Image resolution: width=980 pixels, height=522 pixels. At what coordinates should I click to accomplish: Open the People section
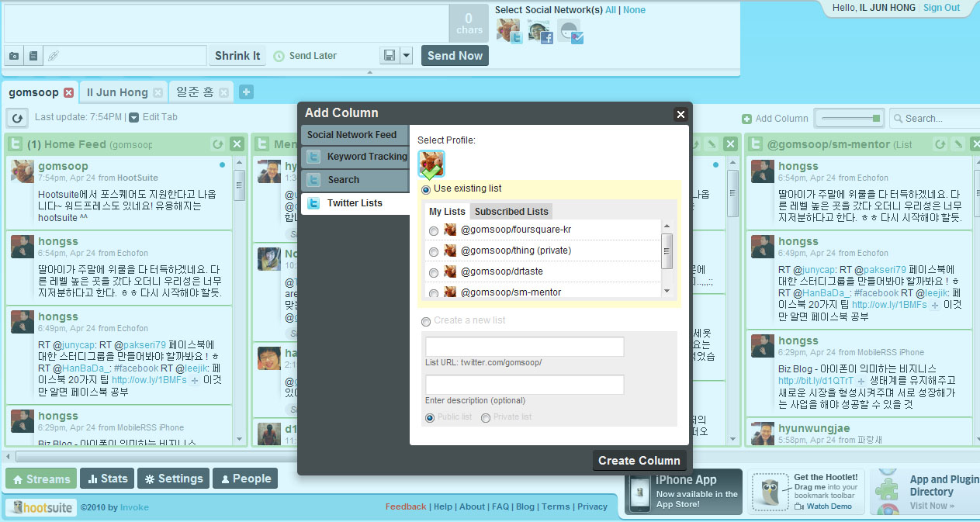click(x=245, y=479)
